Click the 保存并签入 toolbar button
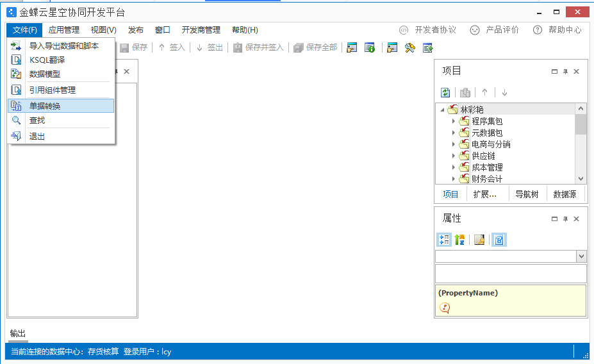The height and width of the screenshot is (364, 594). [x=258, y=47]
